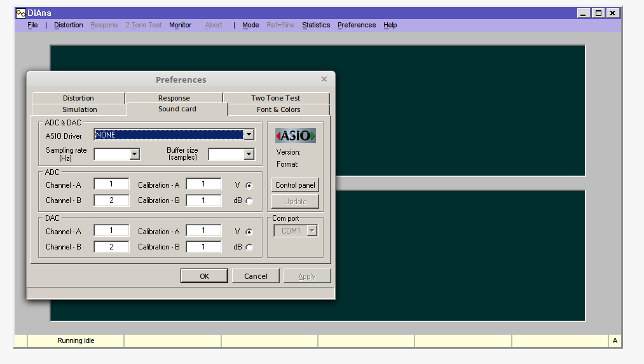Open the Buffer size dropdown
Viewport: 644px width, 364px height.
(x=249, y=154)
